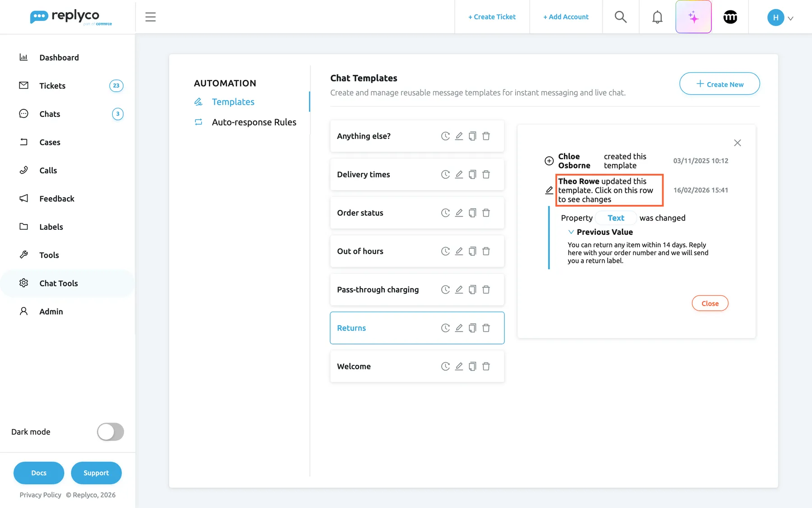Edit the Delivery times template
Viewport: 812px width, 508px height.
point(459,174)
